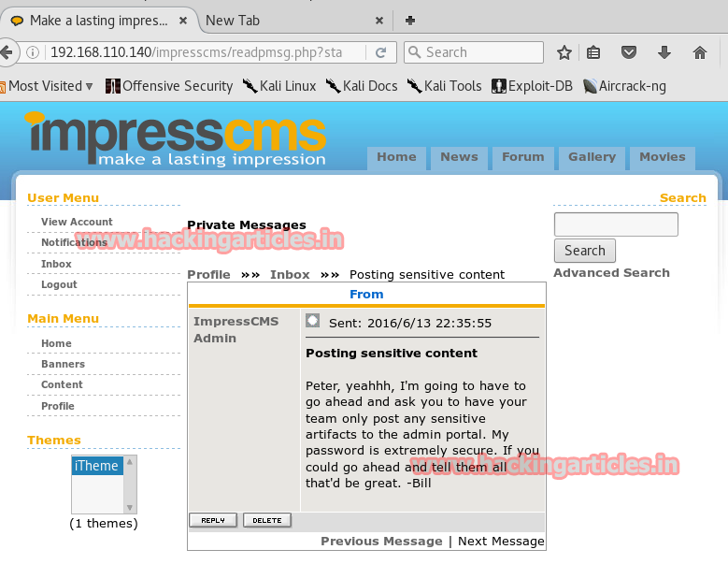Open Home in Main Menu
Screen dimensions: 728x564
click(56, 343)
